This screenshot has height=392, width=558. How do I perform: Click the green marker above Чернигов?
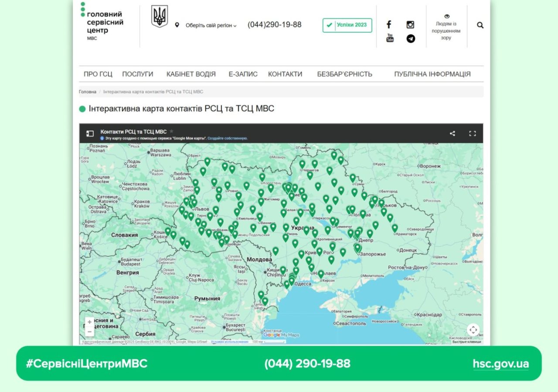(x=302, y=164)
